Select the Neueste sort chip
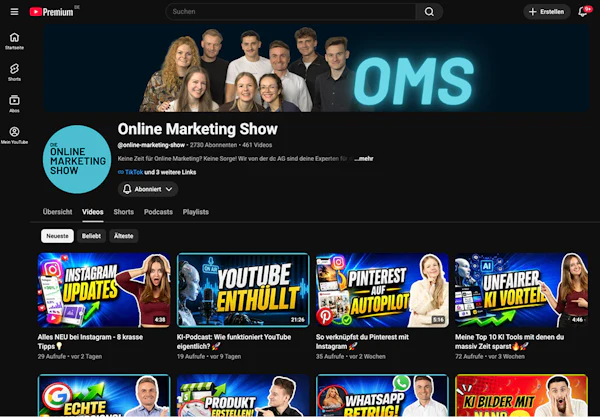The height and width of the screenshot is (417, 600). [x=57, y=236]
